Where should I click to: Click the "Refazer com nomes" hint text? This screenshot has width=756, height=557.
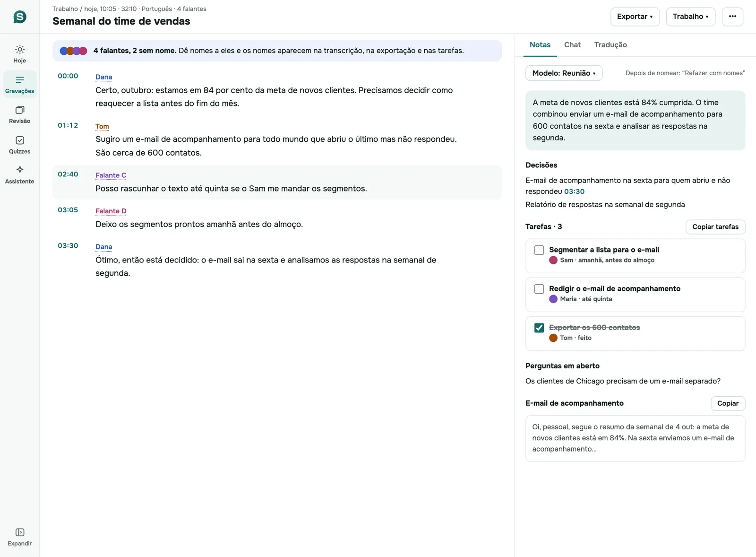coord(685,73)
